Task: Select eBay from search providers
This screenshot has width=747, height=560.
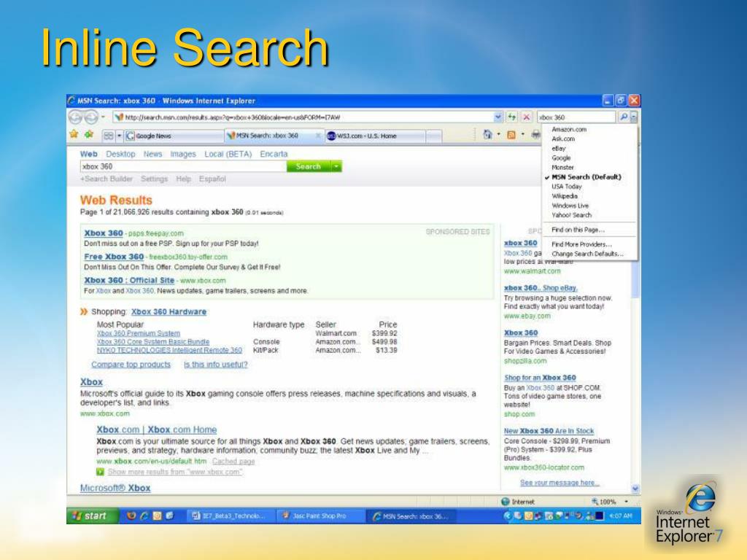Action: [x=559, y=149]
